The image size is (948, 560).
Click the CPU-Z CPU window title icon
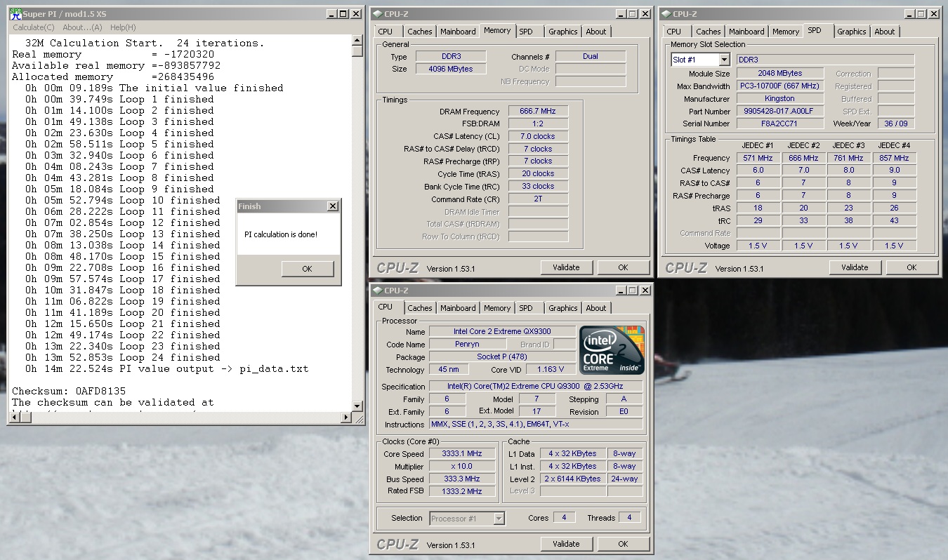(377, 291)
